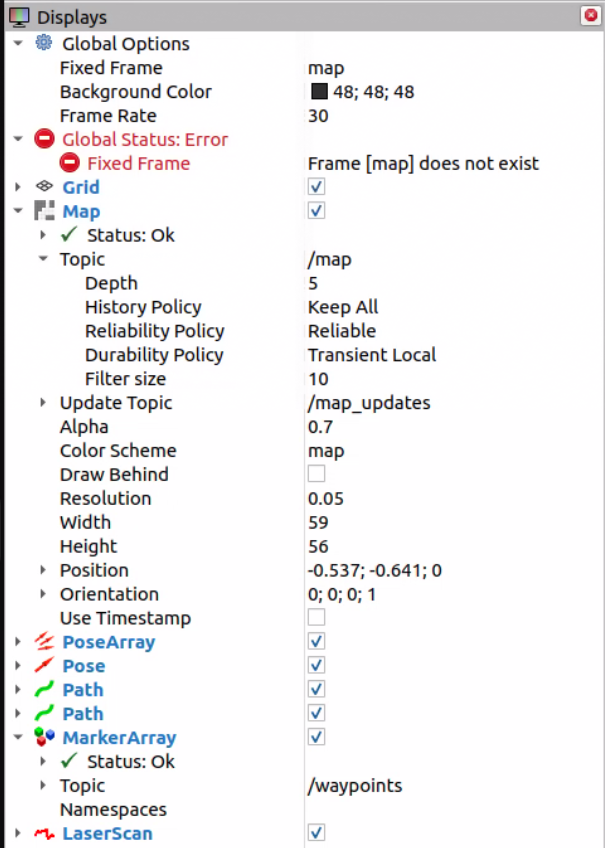This screenshot has width=605, height=848.
Task: Enable the Use Timestamp checkbox
Action: click(317, 618)
